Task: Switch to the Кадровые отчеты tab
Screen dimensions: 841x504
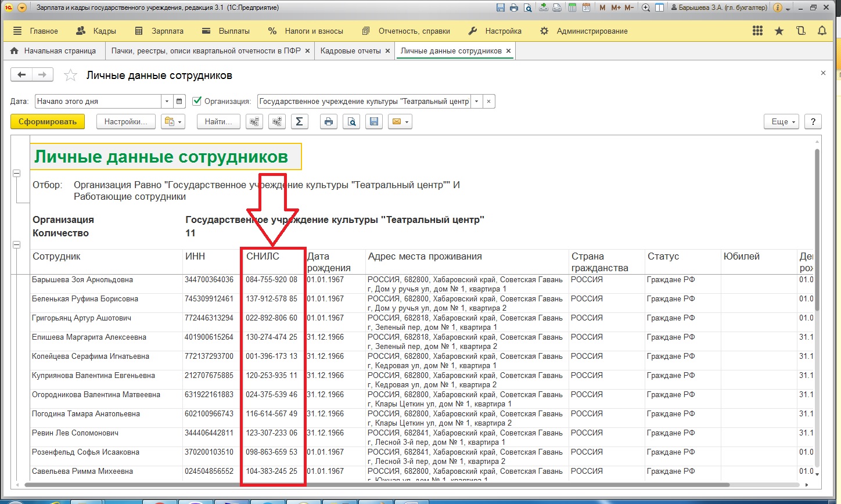Action: (x=350, y=51)
